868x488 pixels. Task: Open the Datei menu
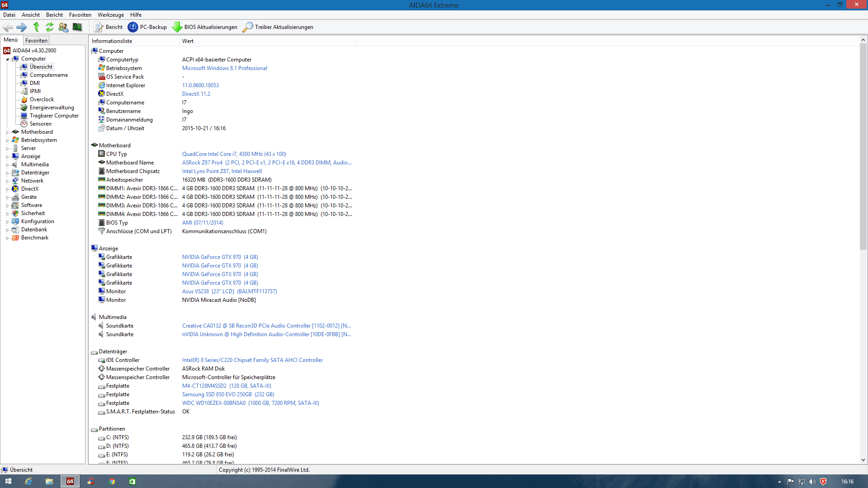[x=9, y=15]
